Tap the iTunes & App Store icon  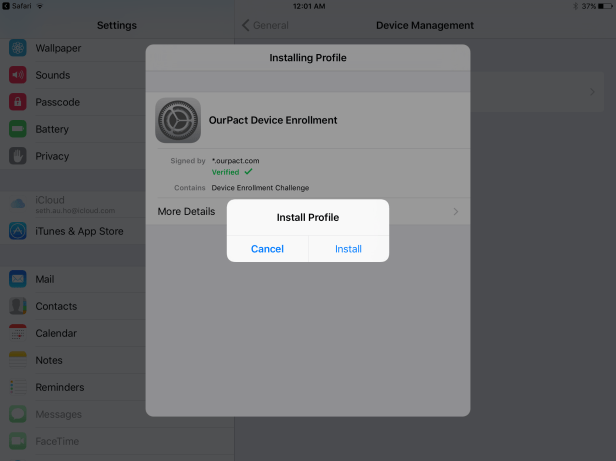tap(18, 231)
